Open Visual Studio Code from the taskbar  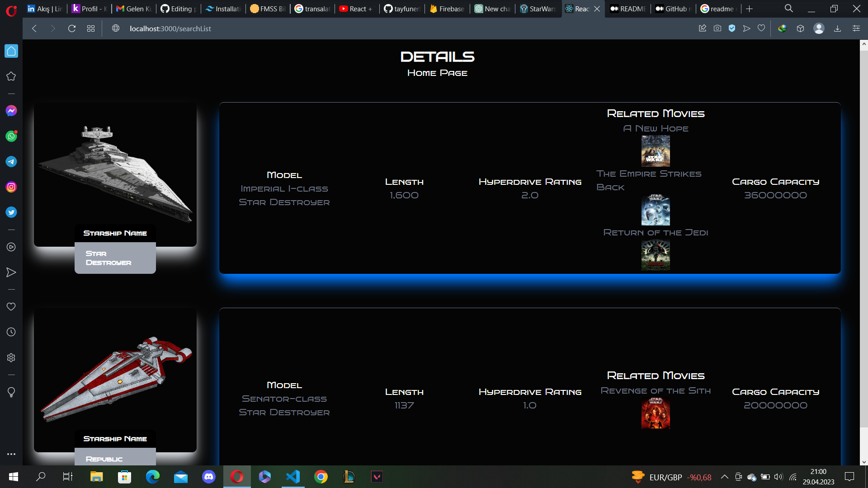(x=293, y=477)
